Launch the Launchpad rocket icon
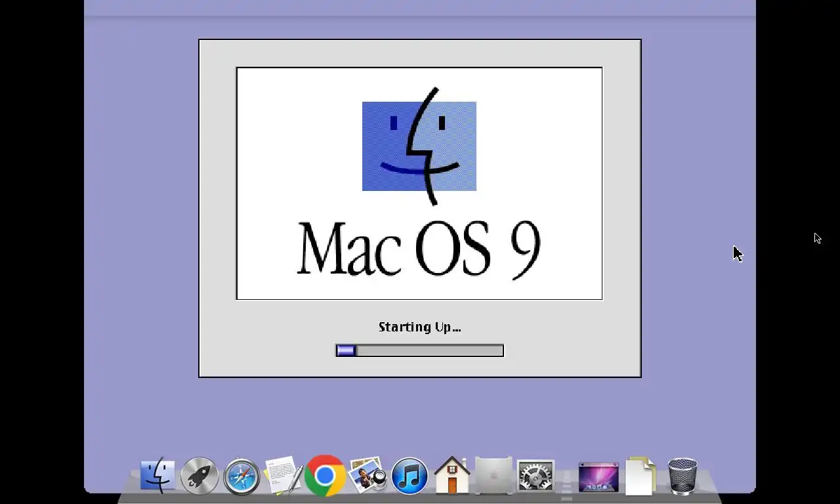Viewport: 840px width, 504px height. (x=199, y=475)
